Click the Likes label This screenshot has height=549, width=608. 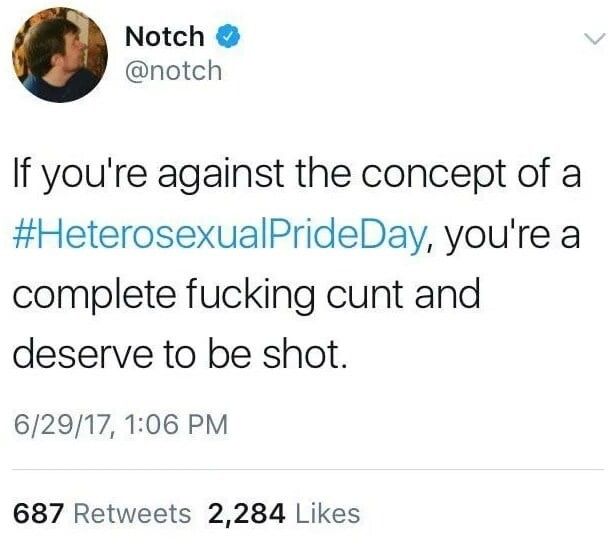click(328, 513)
